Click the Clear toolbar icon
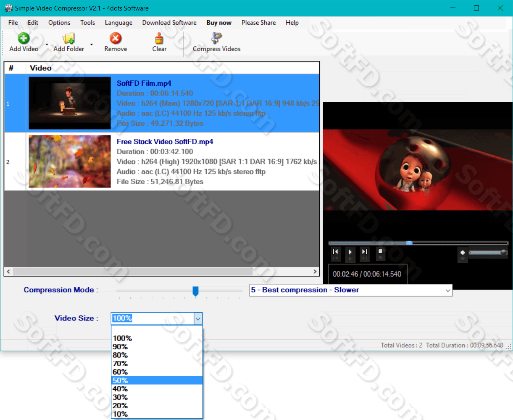Image resolution: width=513 pixels, height=420 pixels. click(159, 38)
